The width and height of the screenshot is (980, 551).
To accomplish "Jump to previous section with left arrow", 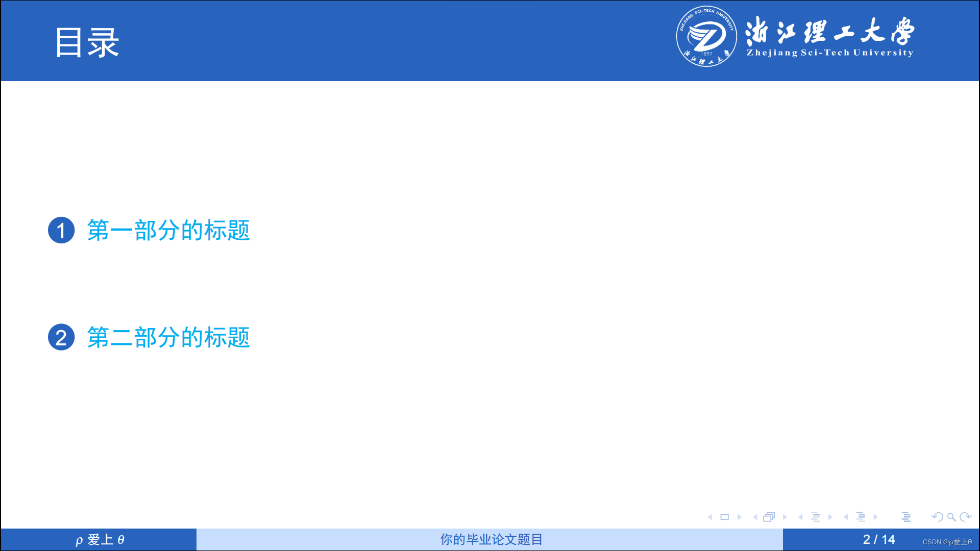I will tap(846, 517).
